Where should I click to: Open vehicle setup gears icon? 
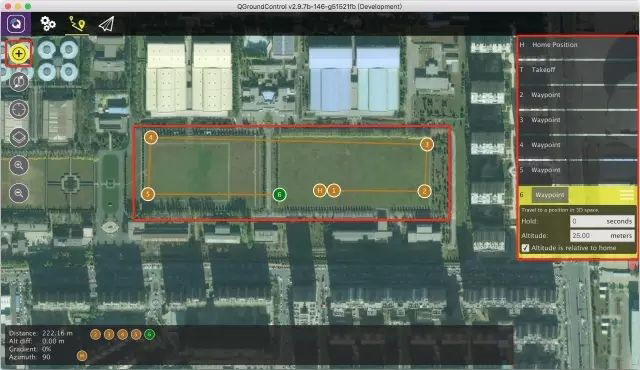[48, 24]
